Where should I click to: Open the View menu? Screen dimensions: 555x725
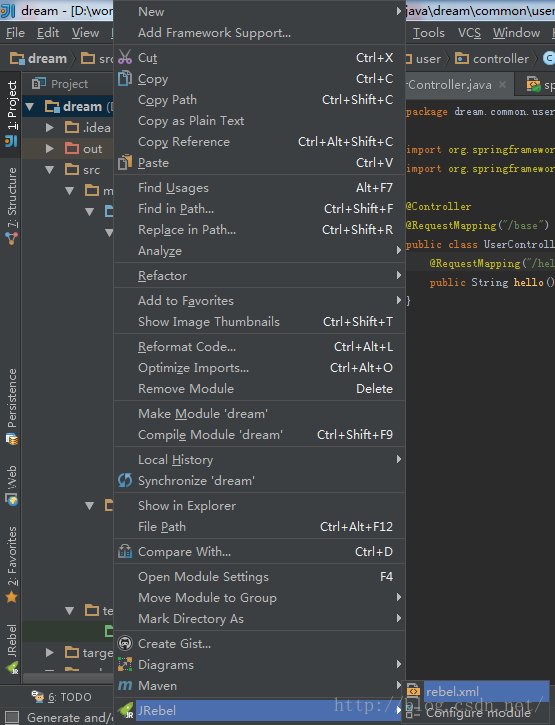click(86, 33)
